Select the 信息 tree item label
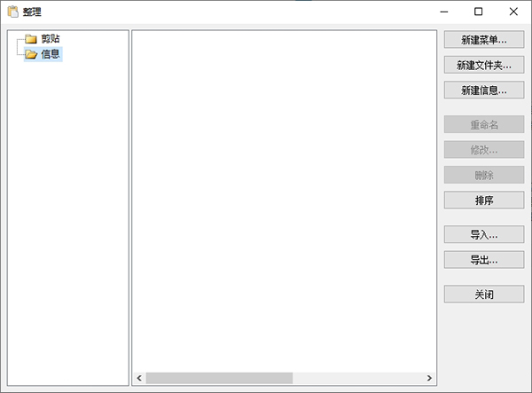The height and width of the screenshot is (393, 532). (51, 54)
